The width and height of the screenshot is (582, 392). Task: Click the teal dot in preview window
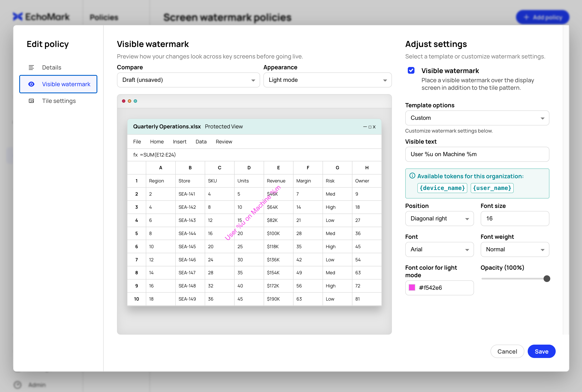tap(135, 101)
